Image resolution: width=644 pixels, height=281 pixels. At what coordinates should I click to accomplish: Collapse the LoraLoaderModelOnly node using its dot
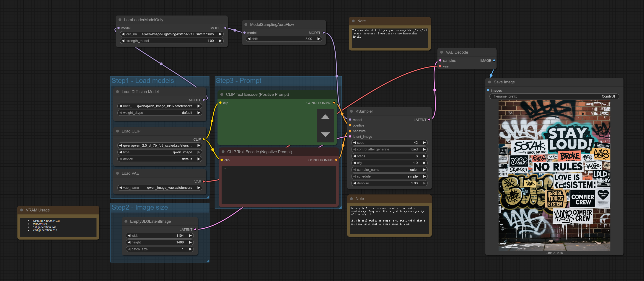[x=120, y=20]
